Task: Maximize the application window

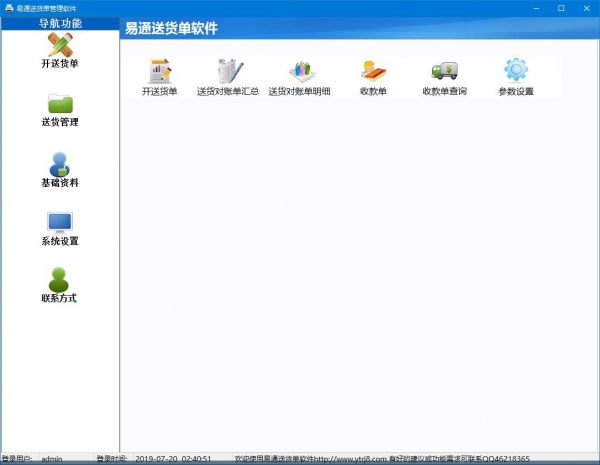Action: pos(561,8)
